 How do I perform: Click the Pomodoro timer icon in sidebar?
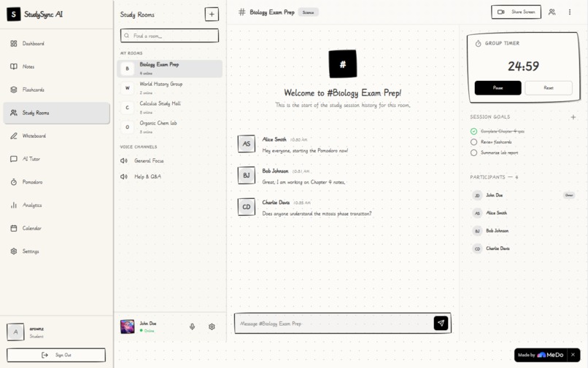pos(14,182)
